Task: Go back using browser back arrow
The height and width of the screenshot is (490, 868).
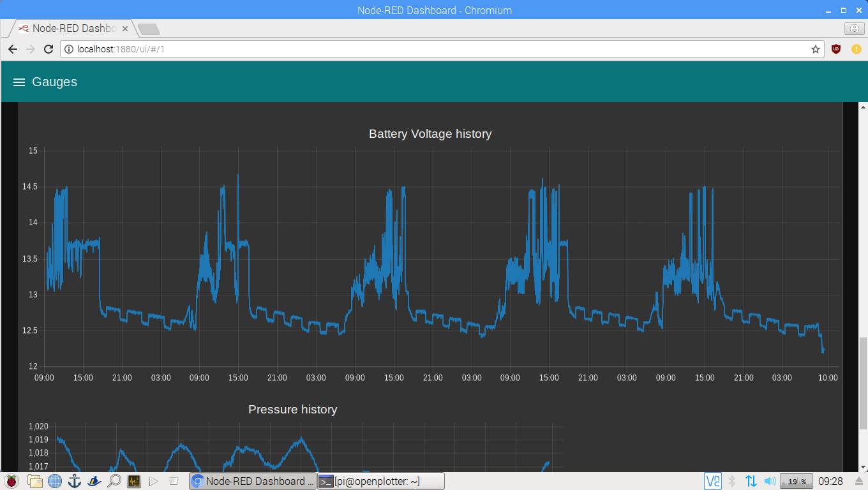Action: click(x=13, y=49)
